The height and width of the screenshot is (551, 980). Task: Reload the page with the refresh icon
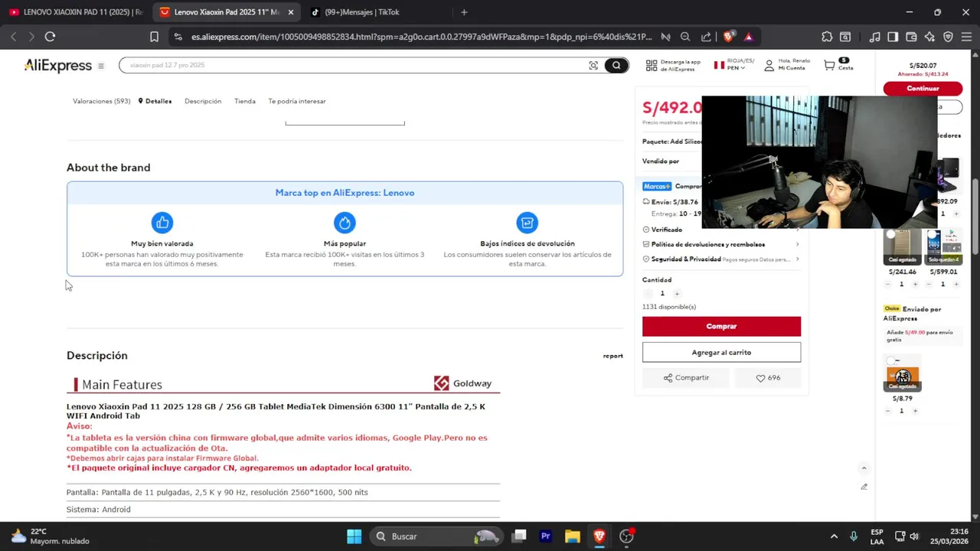tap(50, 37)
